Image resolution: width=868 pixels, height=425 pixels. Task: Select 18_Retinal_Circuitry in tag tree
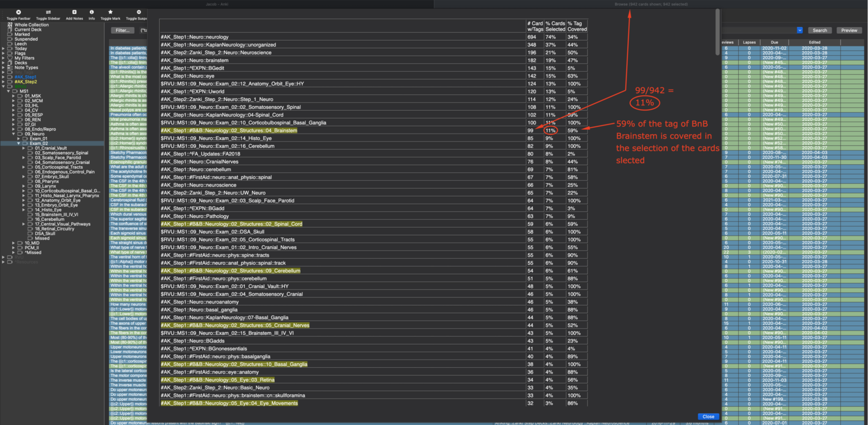pyautogui.click(x=55, y=229)
